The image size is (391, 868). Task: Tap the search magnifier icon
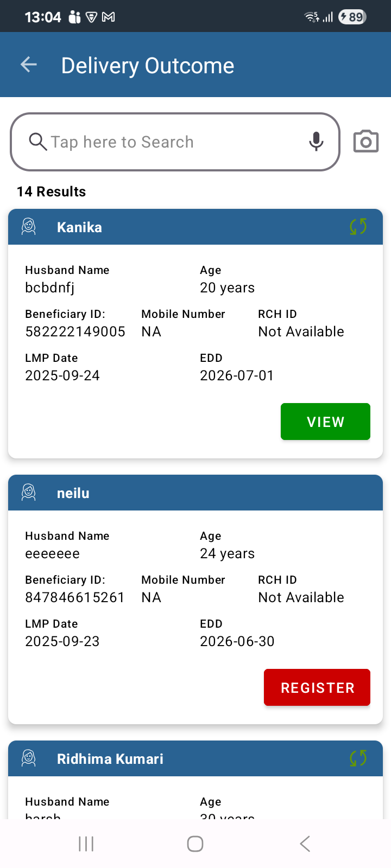tap(37, 142)
